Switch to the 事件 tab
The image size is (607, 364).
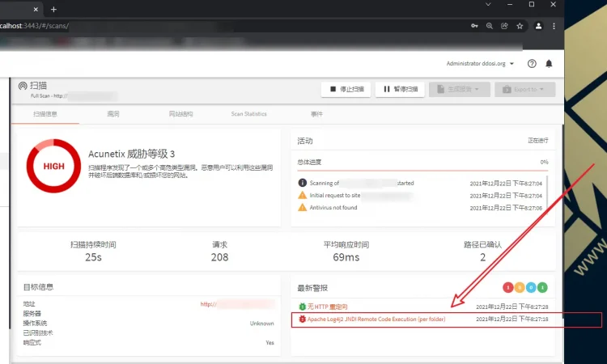[316, 114]
